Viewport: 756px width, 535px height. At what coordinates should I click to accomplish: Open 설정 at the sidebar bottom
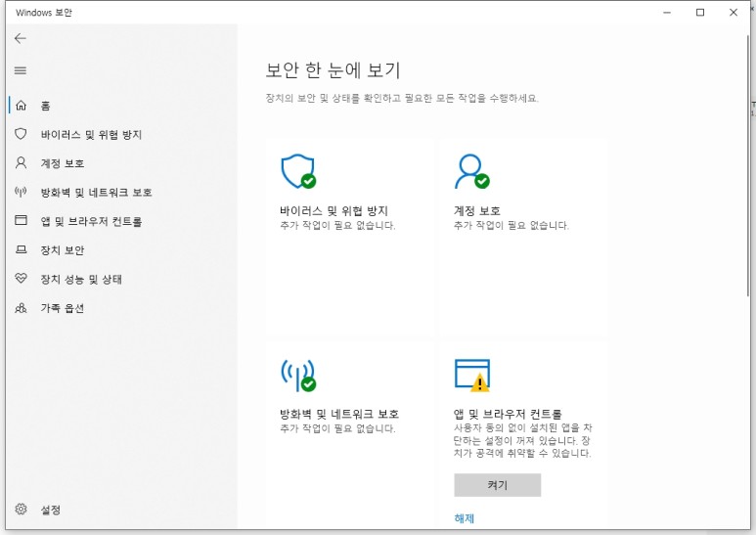point(51,510)
